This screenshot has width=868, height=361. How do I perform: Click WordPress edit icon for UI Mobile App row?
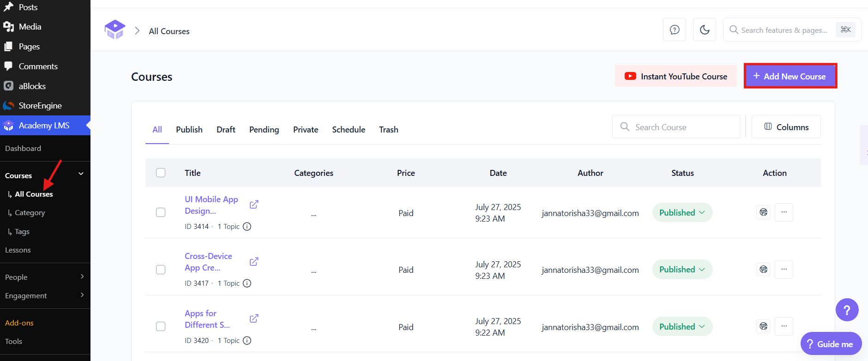763,212
